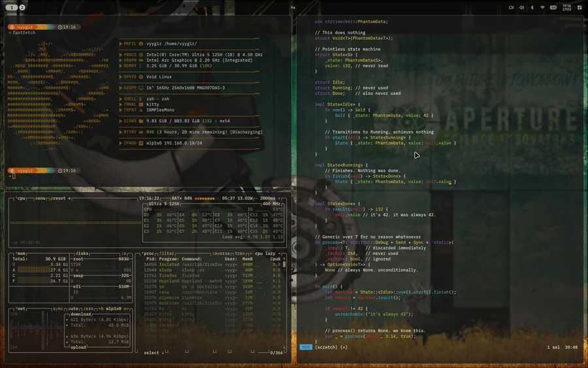The image size is (588, 368).
Task: Click the NOR mode indicator in Helix
Action: pyautogui.click(x=306, y=347)
